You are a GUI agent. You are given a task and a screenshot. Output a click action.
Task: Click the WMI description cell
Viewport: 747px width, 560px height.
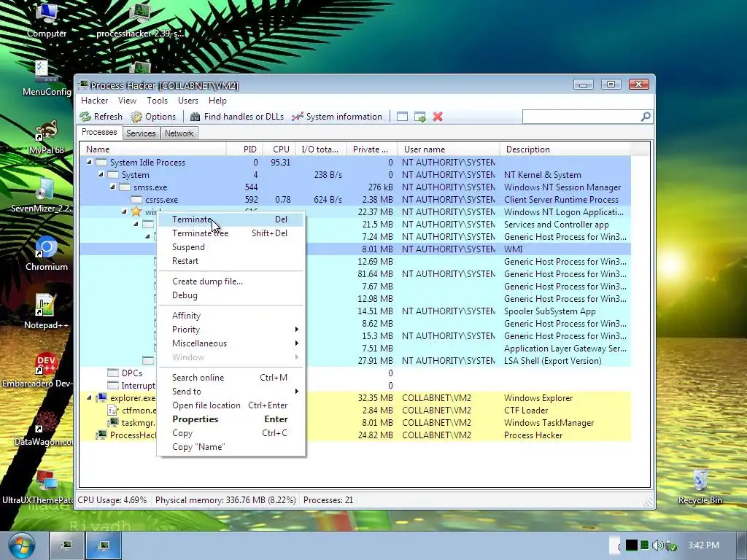pyautogui.click(x=513, y=249)
